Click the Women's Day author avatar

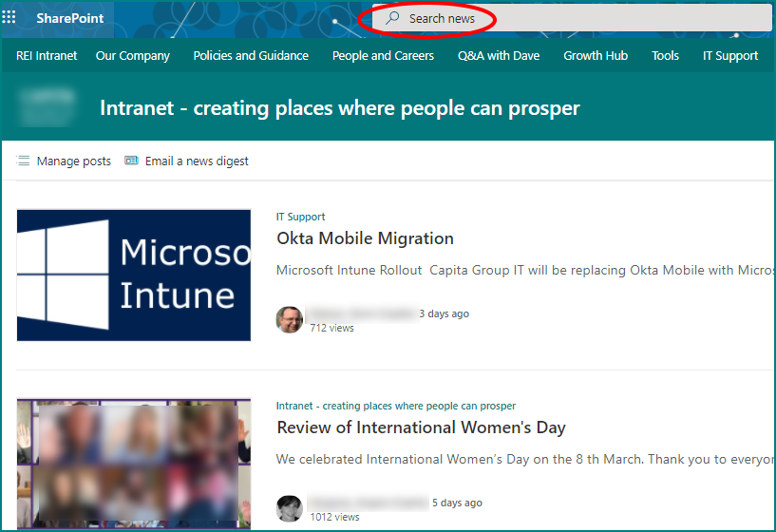pos(290,509)
